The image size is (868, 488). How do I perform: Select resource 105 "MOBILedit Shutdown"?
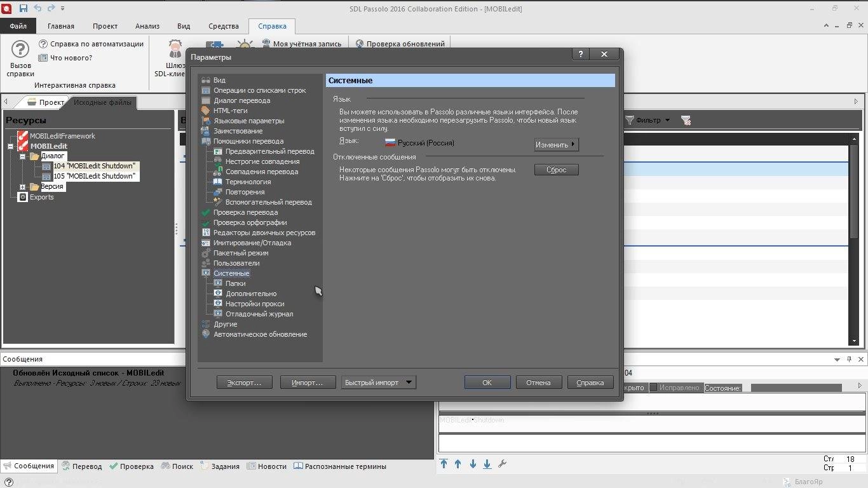[94, 176]
